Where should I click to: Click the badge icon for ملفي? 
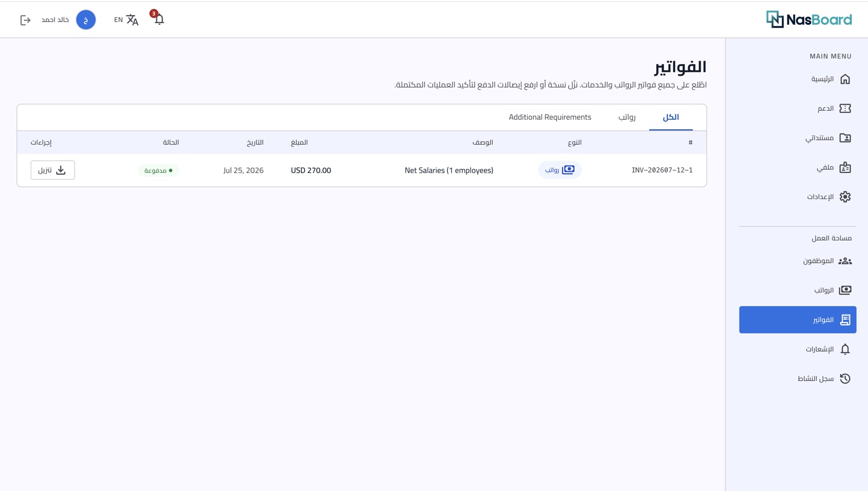pyautogui.click(x=845, y=167)
